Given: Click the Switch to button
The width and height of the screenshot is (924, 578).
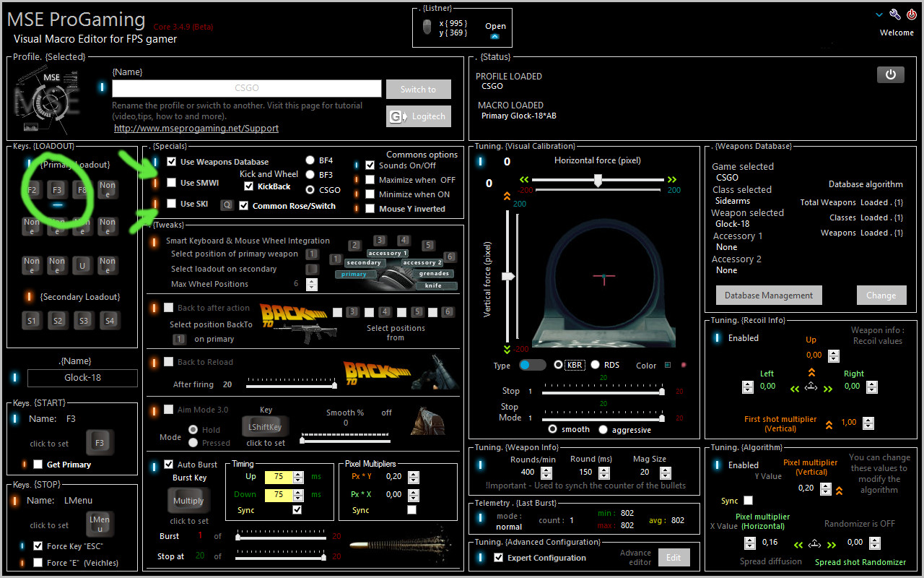Looking at the screenshot, I should pyautogui.click(x=419, y=89).
